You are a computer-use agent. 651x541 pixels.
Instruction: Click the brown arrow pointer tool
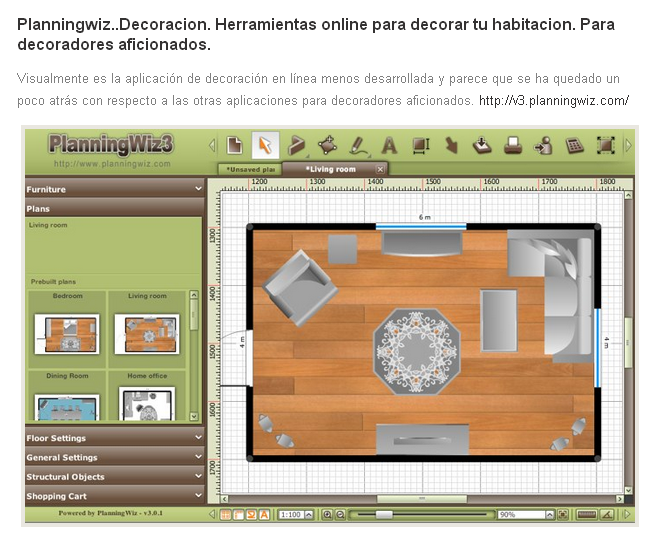pos(451,145)
